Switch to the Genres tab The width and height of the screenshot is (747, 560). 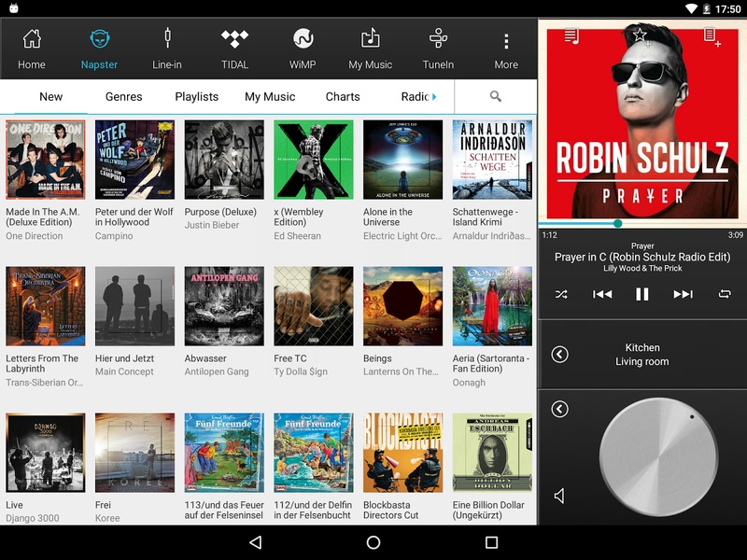point(124,97)
